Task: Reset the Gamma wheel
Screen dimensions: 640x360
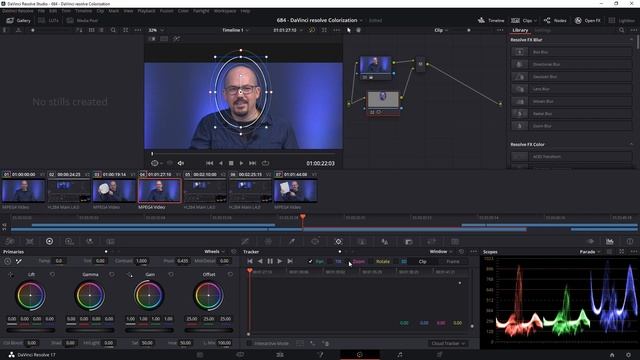Action: click(x=111, y=275)
